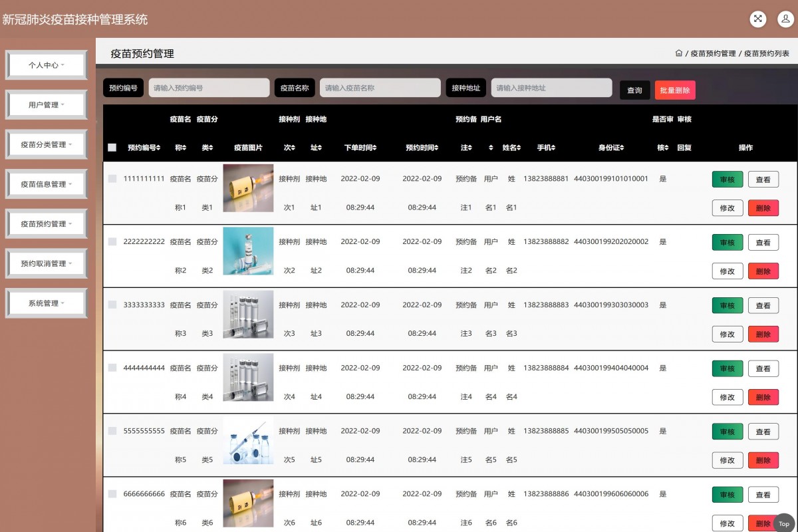Expand the 疫苗分类管理 menu

(47, 144)
